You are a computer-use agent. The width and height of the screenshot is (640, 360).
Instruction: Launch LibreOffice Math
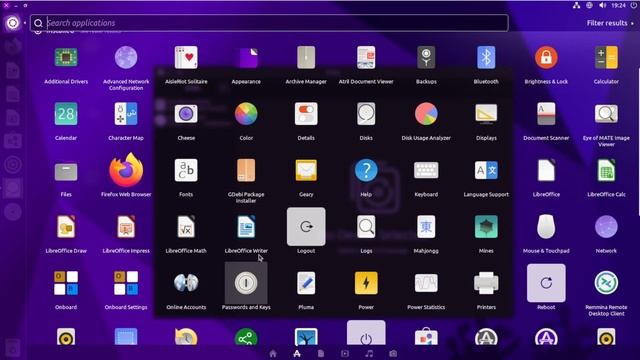pyautogui.click(x=186, y=227)
